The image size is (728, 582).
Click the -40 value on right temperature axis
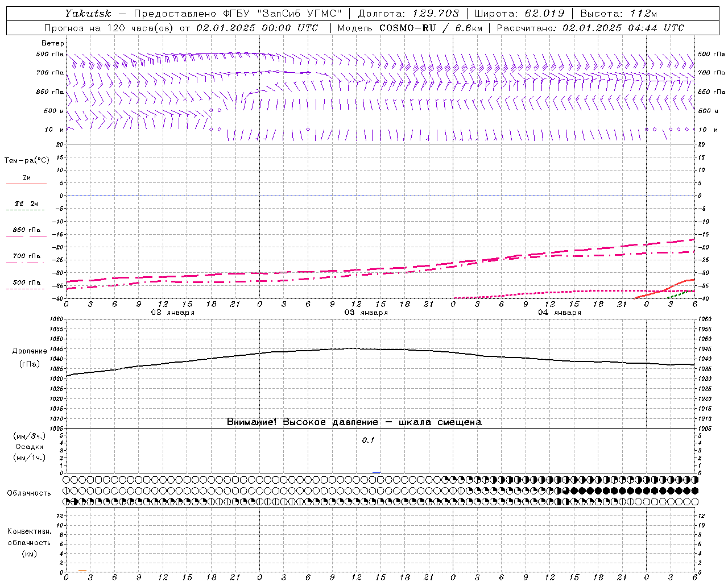pos(704,299)
